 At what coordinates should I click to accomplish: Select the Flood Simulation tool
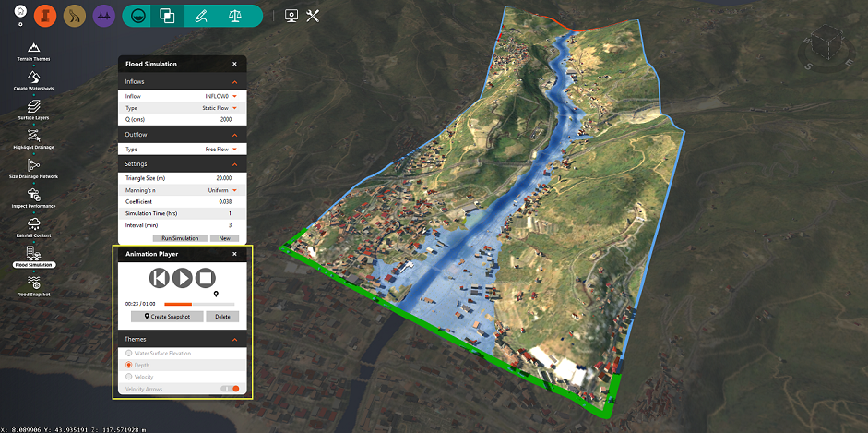click(34, 257)
